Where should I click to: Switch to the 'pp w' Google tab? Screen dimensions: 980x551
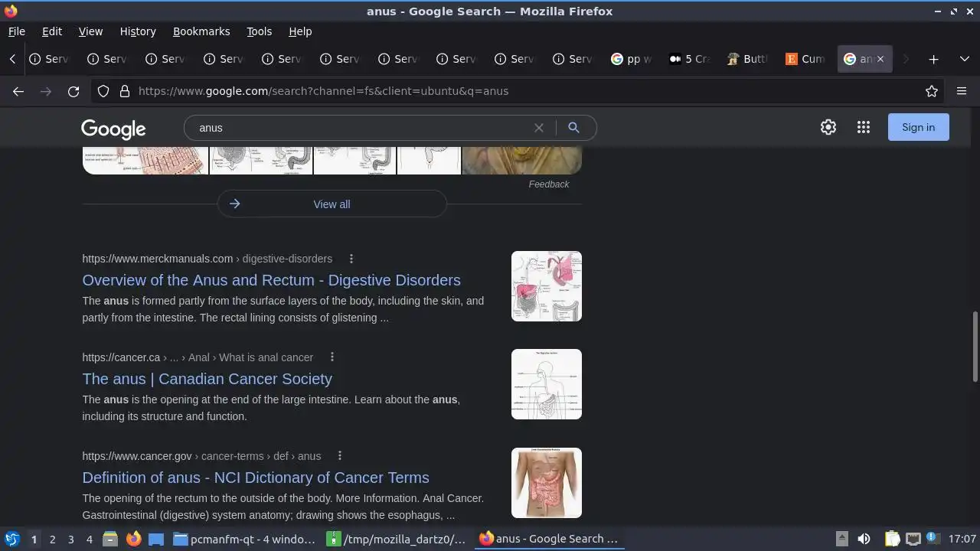[x=632, y=59]
